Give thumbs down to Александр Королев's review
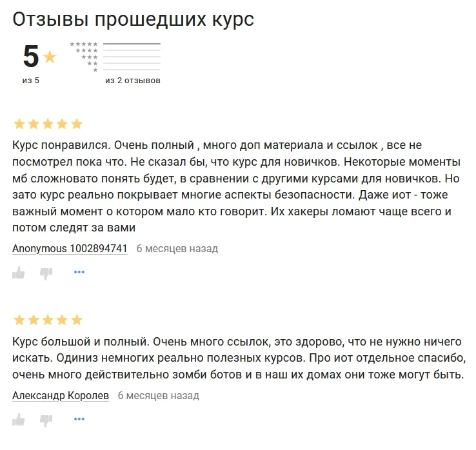Image resolution: width=476 pixels, height=450 pixels. (x=46, y=420)
